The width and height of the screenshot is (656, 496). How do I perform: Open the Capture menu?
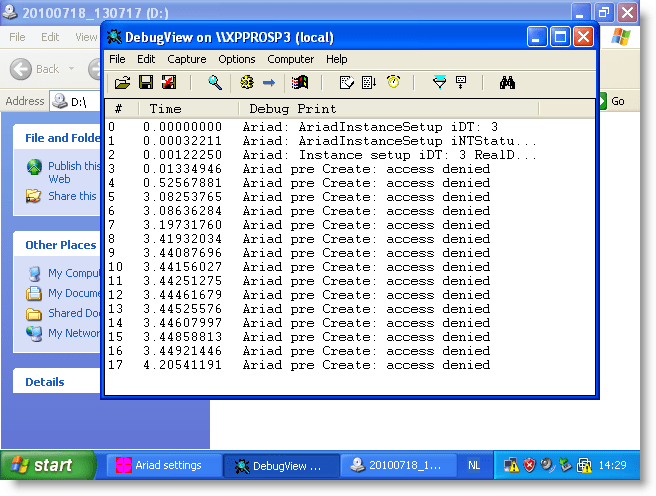(x=187, y=59)
